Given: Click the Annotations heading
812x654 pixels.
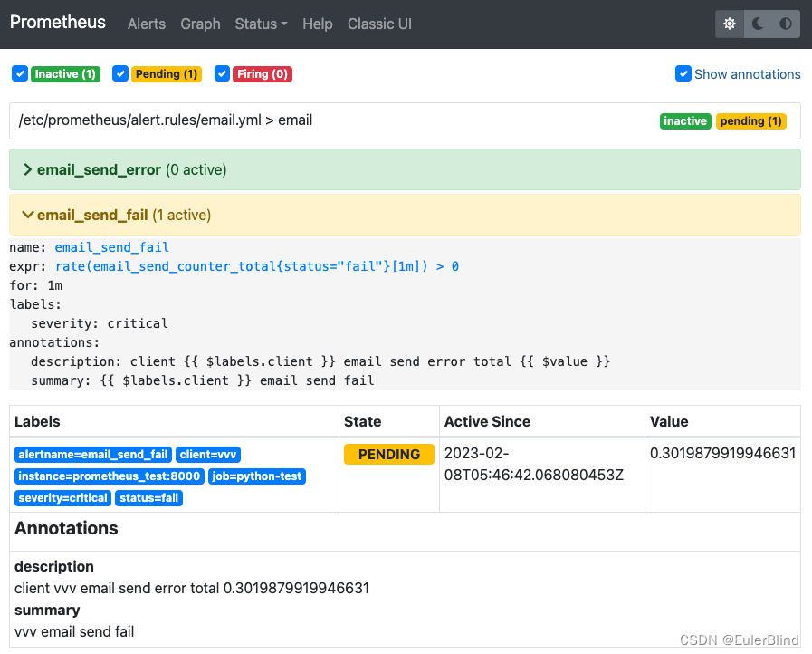Looking at the screenshot, I should [66, 528].
